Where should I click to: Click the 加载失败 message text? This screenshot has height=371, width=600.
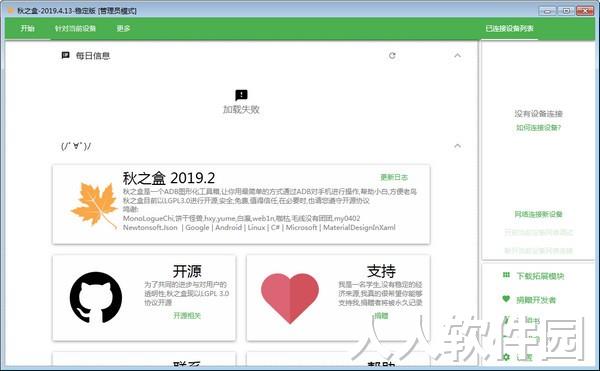click(241, 110)
